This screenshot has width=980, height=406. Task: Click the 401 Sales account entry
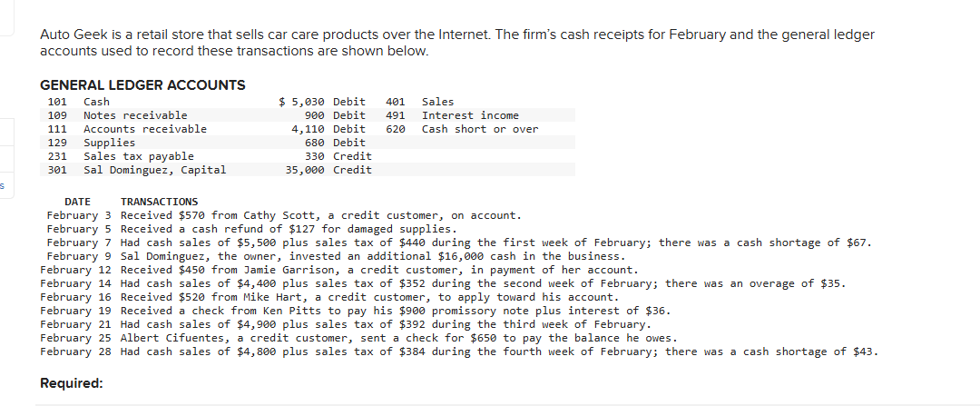click(420, 102)
